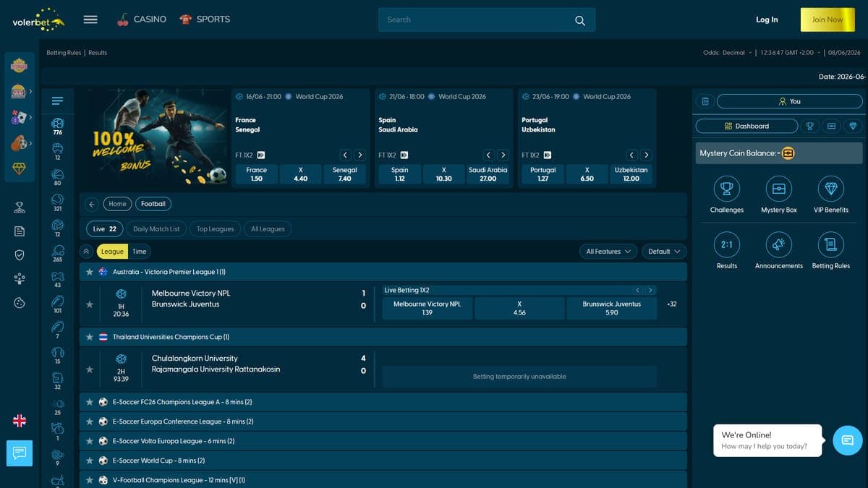Select the sport icon with count 265
The width and height of the screenshot is (868, 488).
[x=58, y=254]
